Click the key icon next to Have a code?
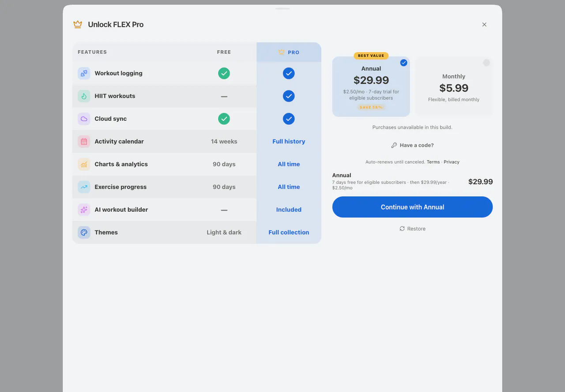Viewport: 565px width, 392px height. click(x=394, y=145)
